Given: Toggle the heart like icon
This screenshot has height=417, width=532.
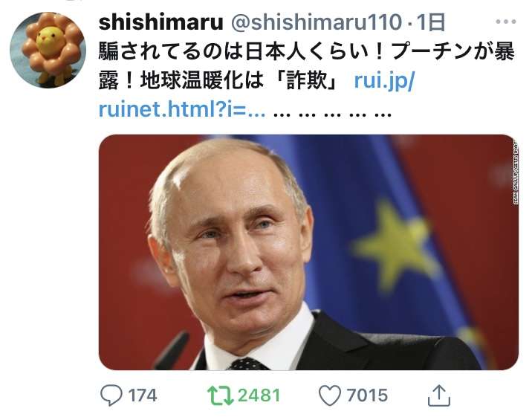Looking at the screenshot, I should click(329, 395).
